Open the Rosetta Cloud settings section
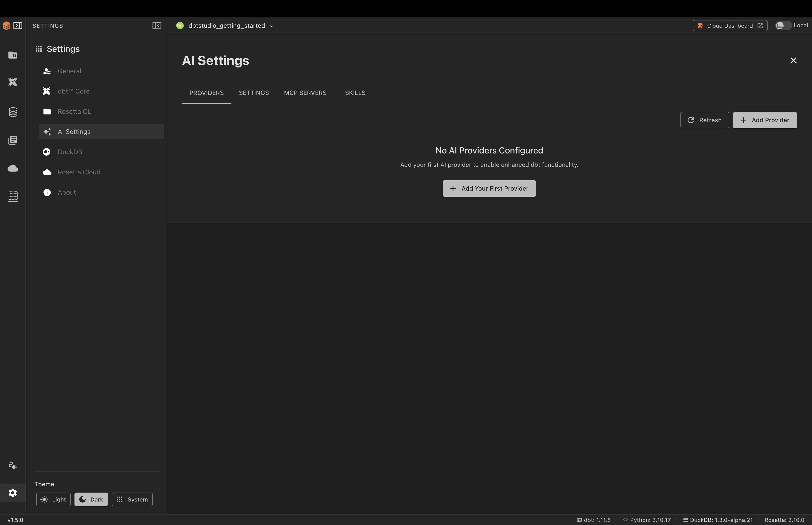The image size is (812, 525). click(x=101, y=172)
